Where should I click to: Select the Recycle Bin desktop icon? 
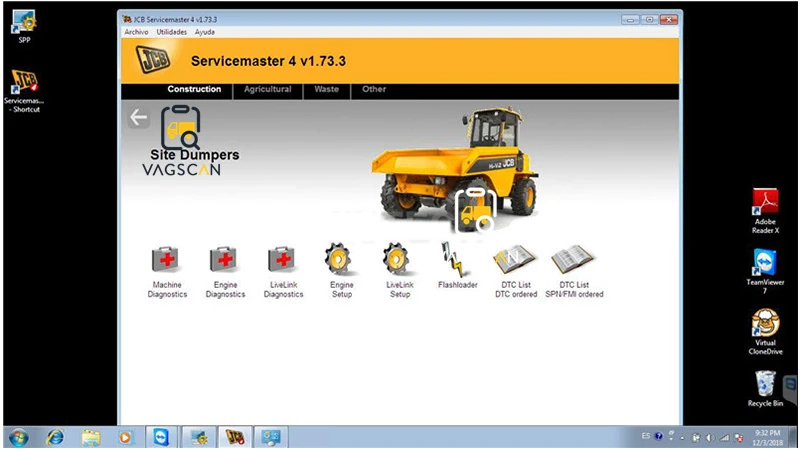[765, 389]
